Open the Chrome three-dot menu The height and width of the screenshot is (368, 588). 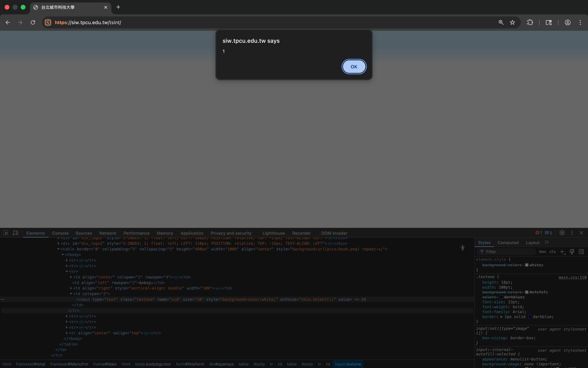click(580, 22)
